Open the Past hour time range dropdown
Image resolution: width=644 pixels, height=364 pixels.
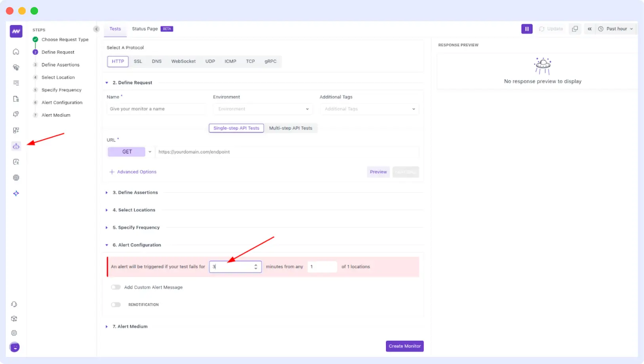pos(616,29)
